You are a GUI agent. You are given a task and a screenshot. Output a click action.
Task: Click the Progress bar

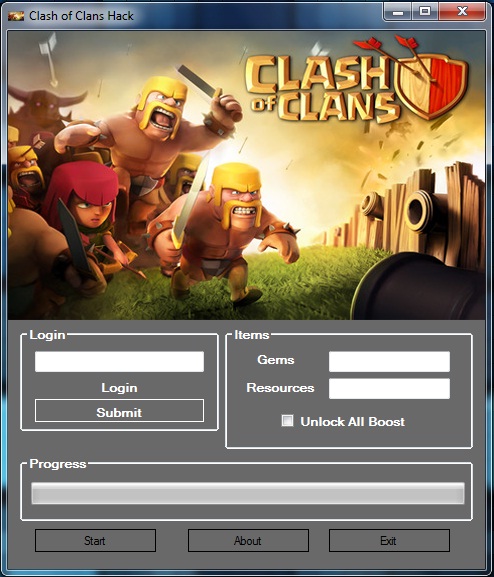pyautogui.click(x=248, y=493)
